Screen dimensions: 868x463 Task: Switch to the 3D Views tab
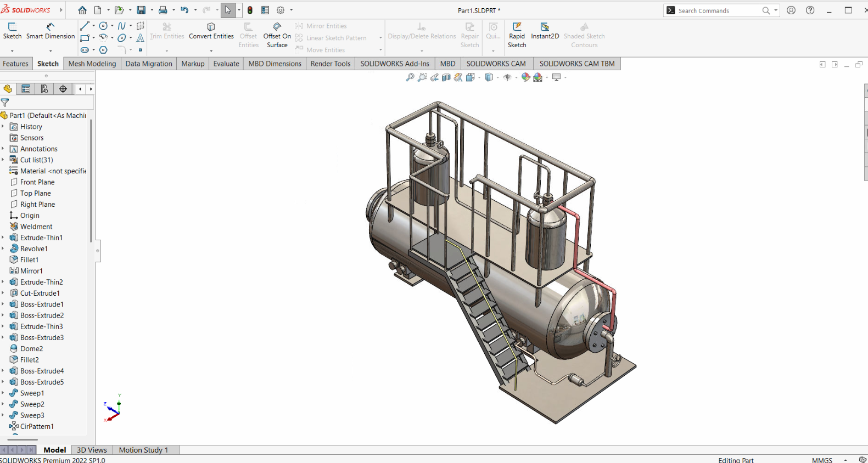(92, 450)
